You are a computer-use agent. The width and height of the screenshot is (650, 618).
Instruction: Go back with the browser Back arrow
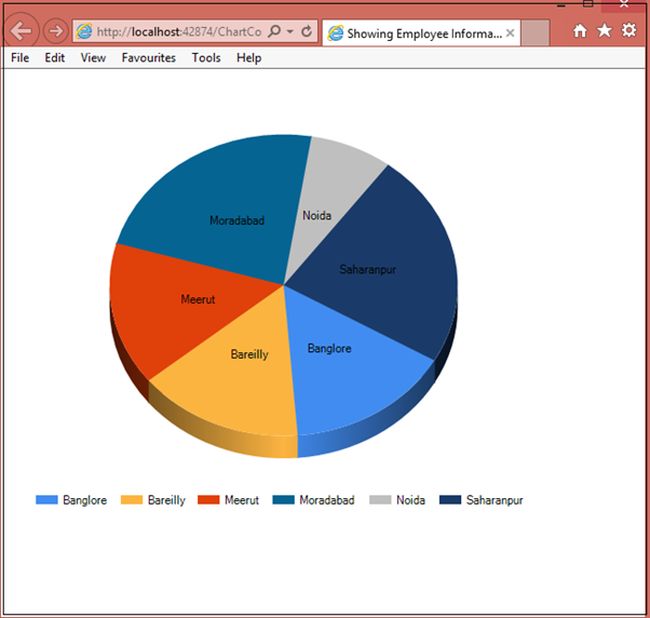click(21, 31)
